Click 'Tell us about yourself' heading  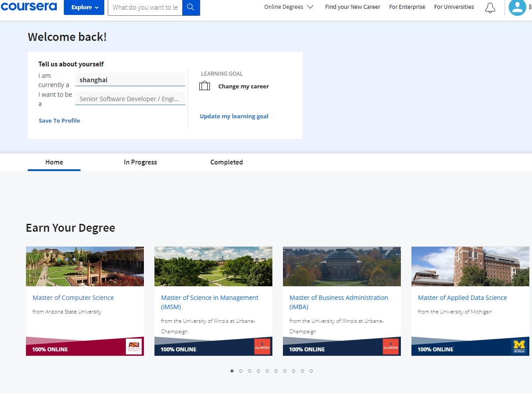pos(71,64)
